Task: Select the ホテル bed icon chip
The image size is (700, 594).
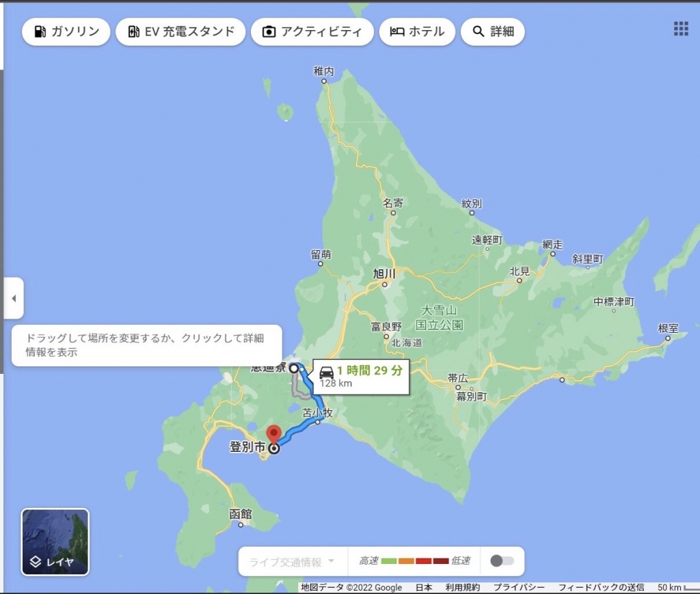Action: point(416,31)
